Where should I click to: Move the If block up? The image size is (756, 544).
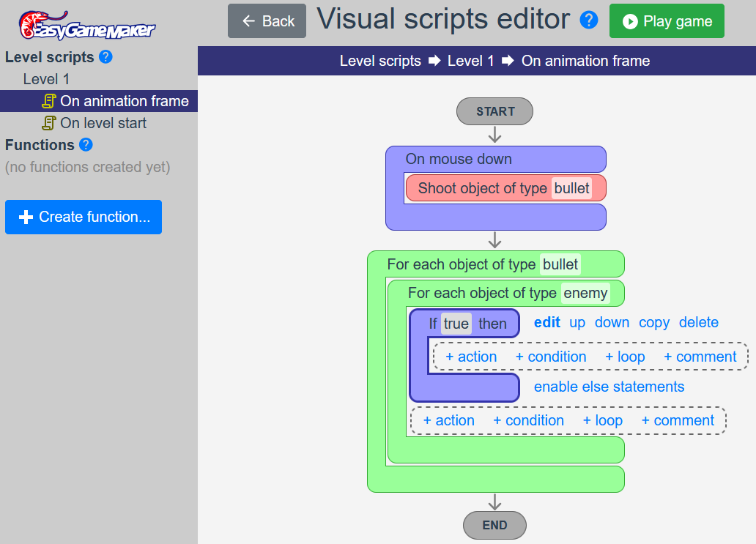click(577, 322)
